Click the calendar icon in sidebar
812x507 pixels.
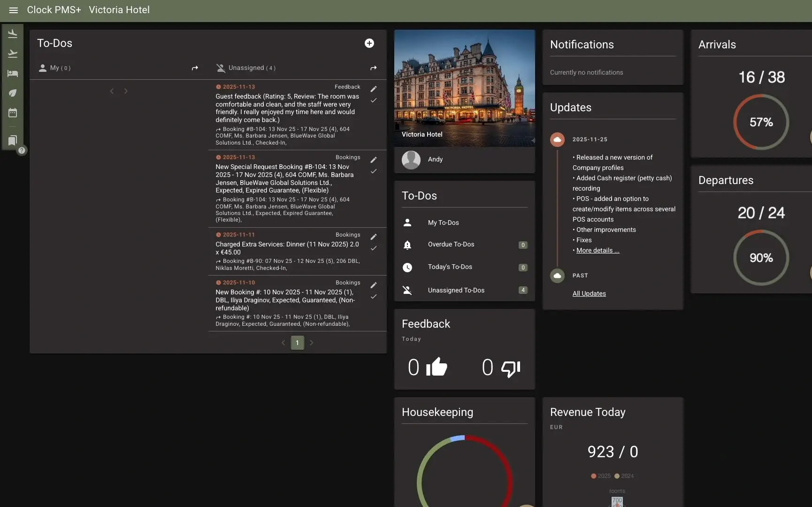tap(13, 113)
